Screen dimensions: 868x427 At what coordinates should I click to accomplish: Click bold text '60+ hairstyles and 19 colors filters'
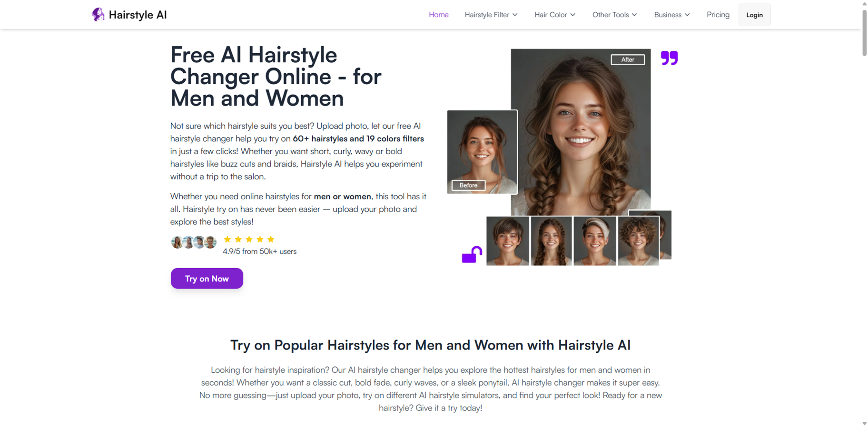(x=358, y=138)
